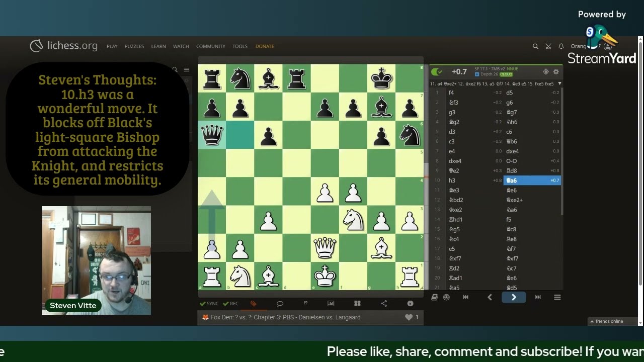Open the LEARN menu
The width and height of the screenshot is (644, 362).
[x=158, y=46]
